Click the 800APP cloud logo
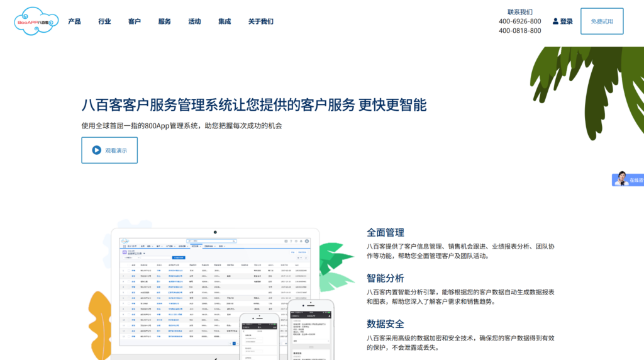Image resolution: width=644 pixels, height=360 pixels. 36,21
